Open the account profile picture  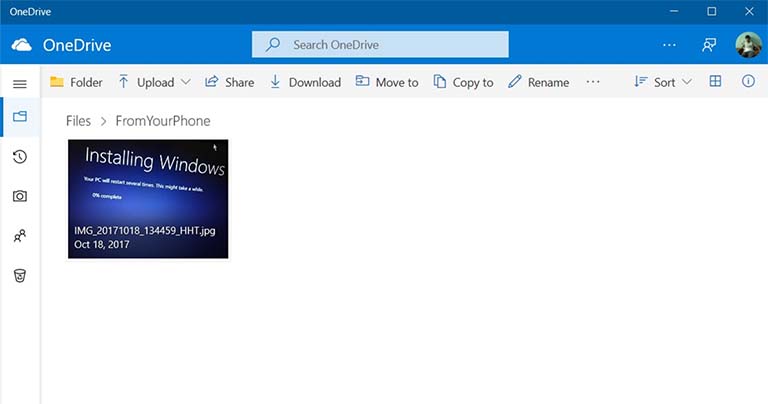pos(748,45)
